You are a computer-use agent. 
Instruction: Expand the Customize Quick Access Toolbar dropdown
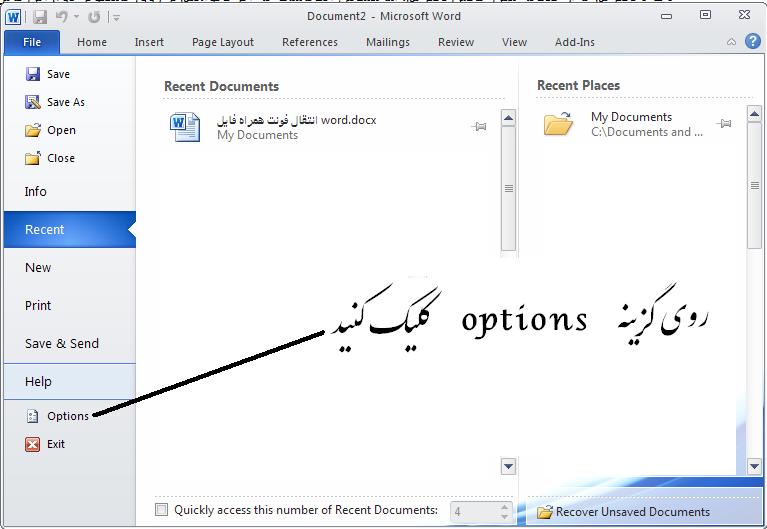click(x=117, y=17)
